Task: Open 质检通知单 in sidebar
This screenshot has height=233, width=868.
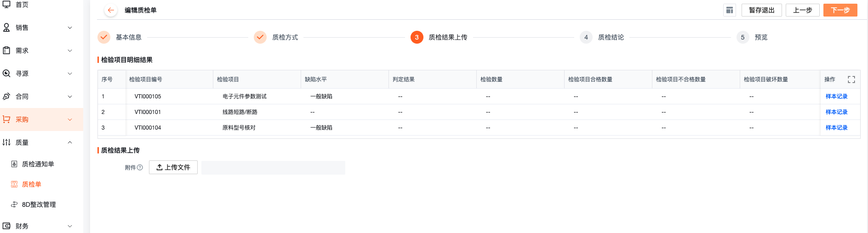Action: click(x=38, y=164)
